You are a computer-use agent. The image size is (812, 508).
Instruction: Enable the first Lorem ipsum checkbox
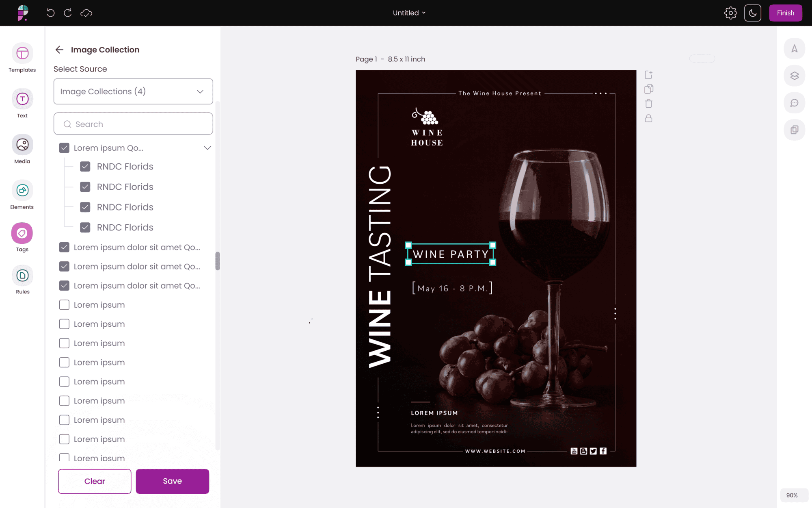(64, 304)
